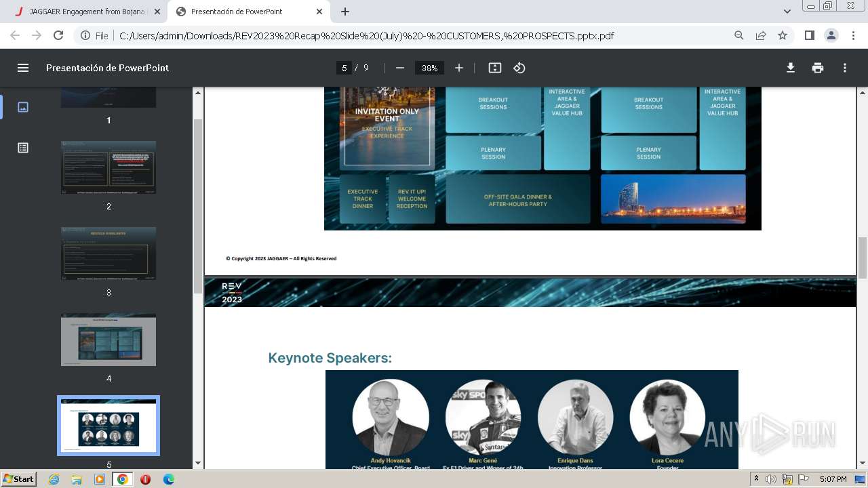The height and width of the screenshot is (488, 868).
Task: Print the PDF document
Action: [x=818, y=68]
